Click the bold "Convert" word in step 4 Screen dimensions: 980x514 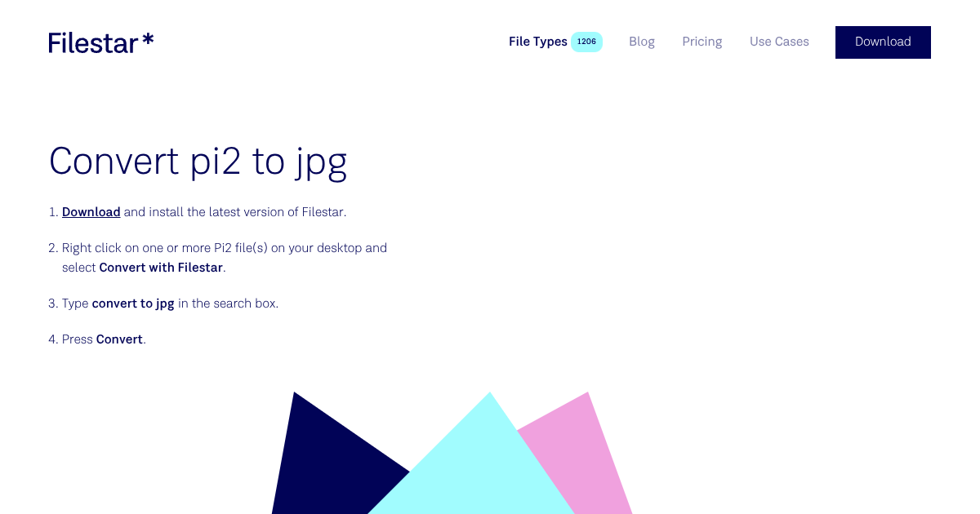tap(119, 339)
